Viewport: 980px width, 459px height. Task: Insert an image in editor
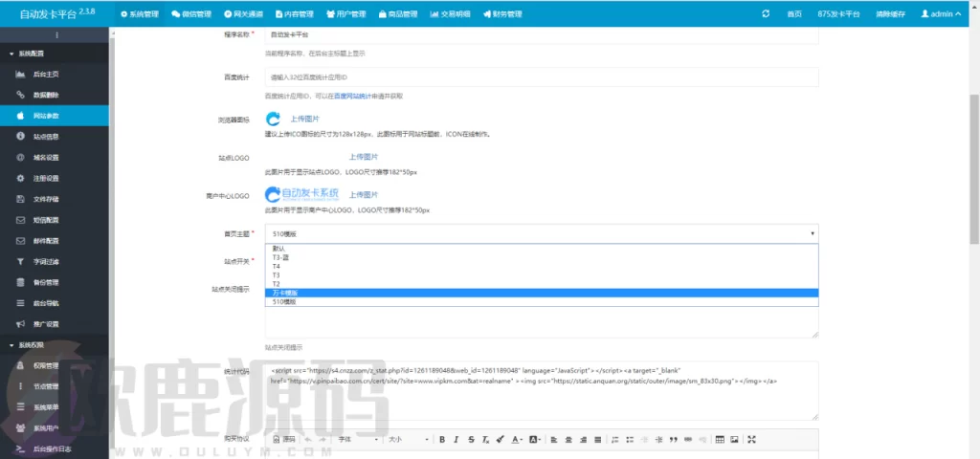734,440
